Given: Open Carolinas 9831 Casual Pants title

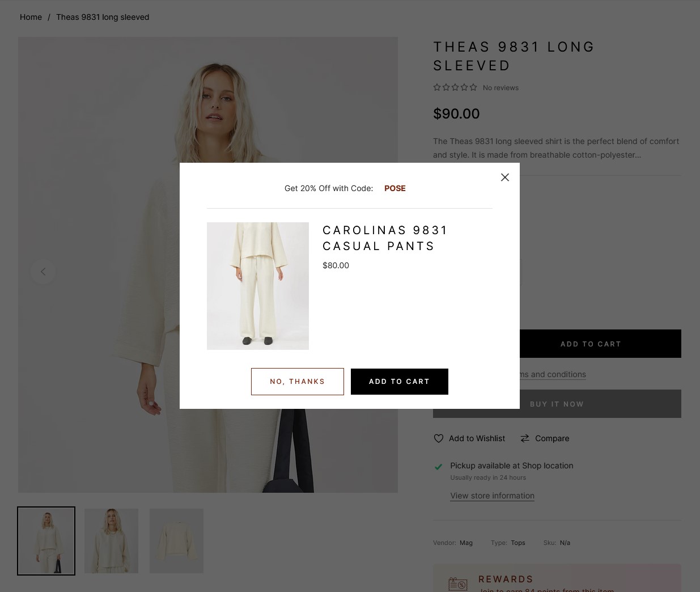Looking at the screenshot, I should [x=385, y=238].
